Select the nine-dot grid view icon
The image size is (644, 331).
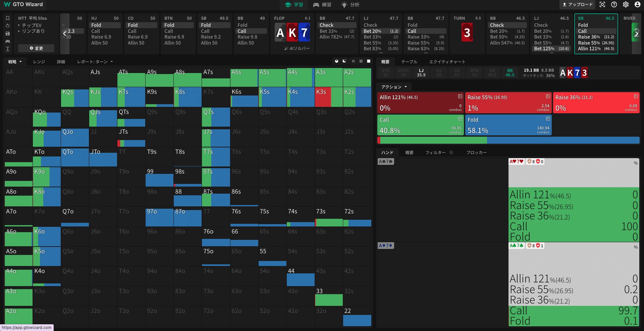tap(361, 61)
